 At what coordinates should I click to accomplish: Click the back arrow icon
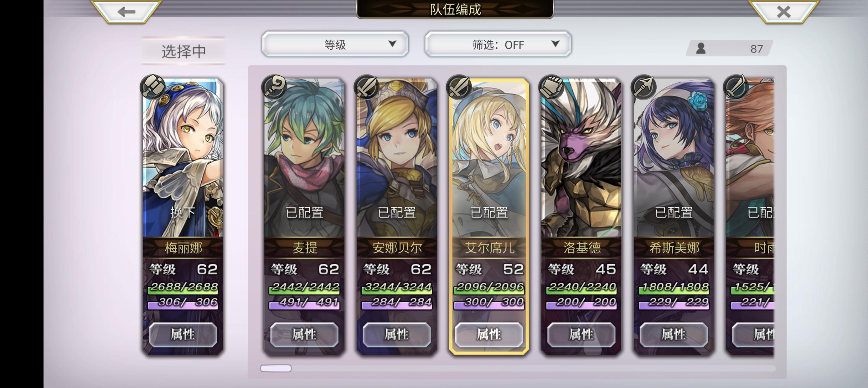click(x=127, y=12)
